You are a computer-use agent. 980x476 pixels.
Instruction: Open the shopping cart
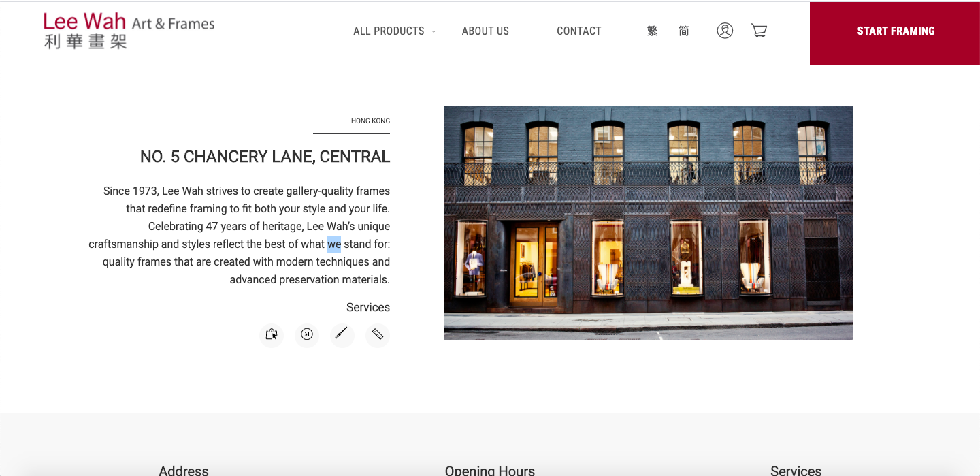coord(758,31)
